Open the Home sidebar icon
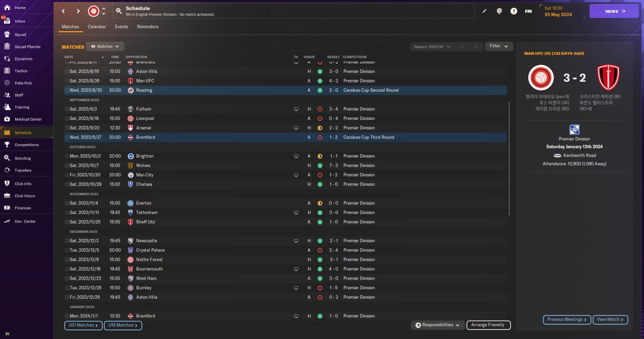The image size is (644, 339). 7,8
